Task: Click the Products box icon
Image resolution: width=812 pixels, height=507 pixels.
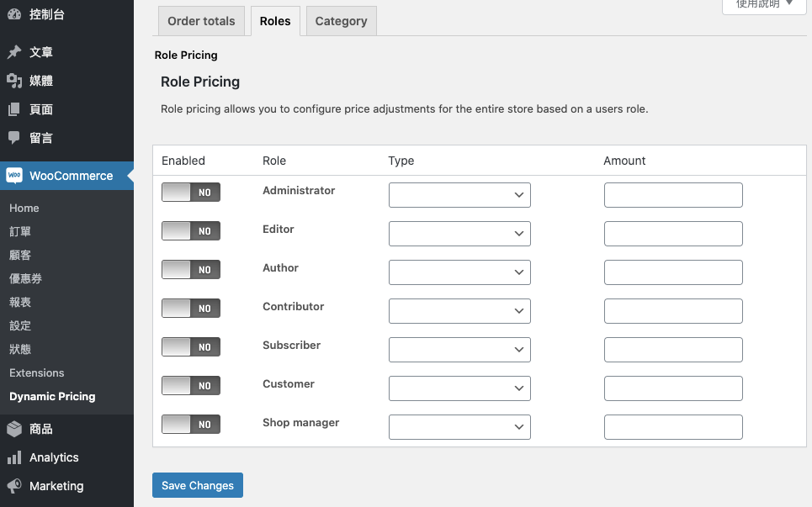Action: pyautogui.click(x=14, y=429)
